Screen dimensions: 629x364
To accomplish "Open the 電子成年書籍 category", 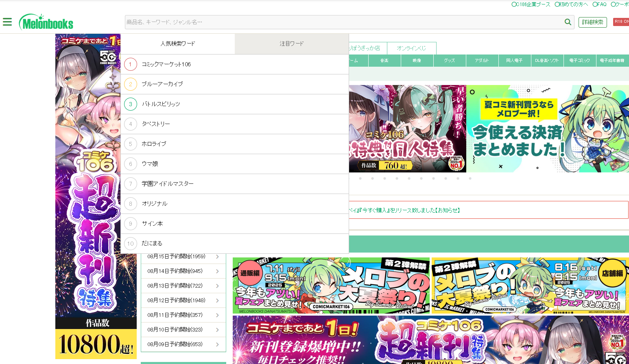I will (x=612, y=61).
